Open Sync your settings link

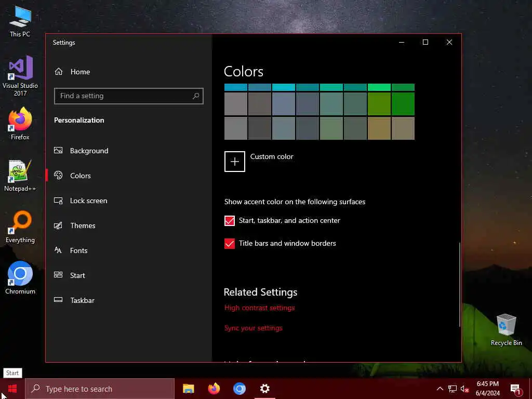coord(253,328)
